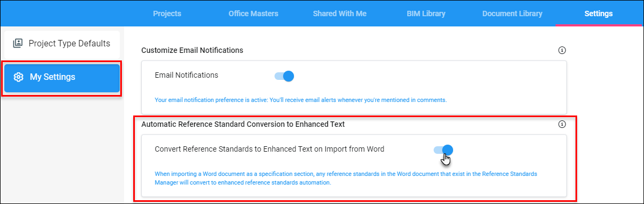644x204 pixels.
Task: Click the My Settings gear icon
Action: [18, 77]
